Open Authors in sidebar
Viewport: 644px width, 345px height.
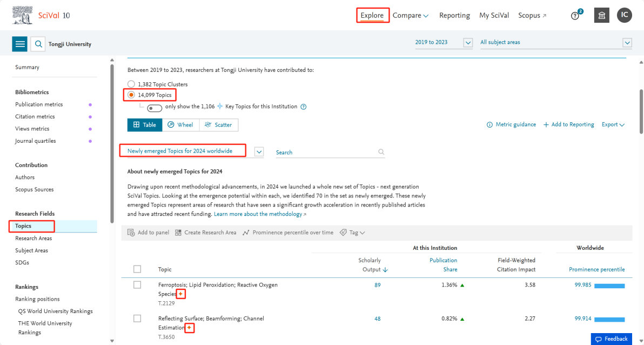coord(25,177)
